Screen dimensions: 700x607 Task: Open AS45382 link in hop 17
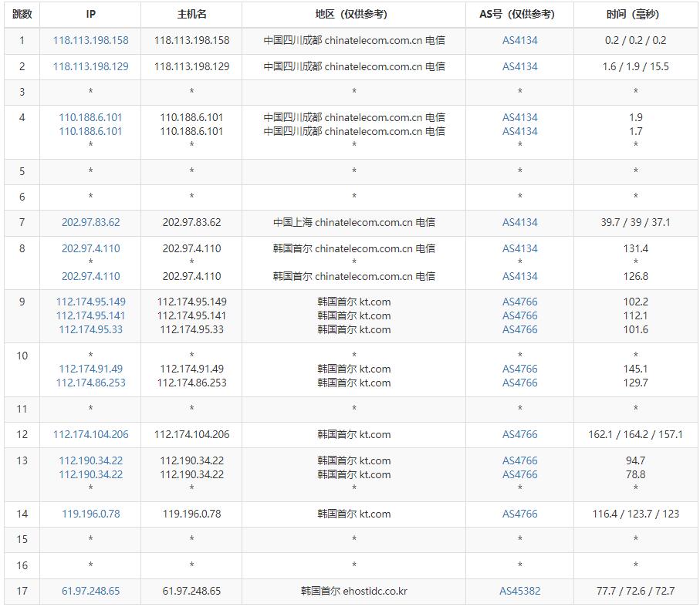[x=519, y=591]
